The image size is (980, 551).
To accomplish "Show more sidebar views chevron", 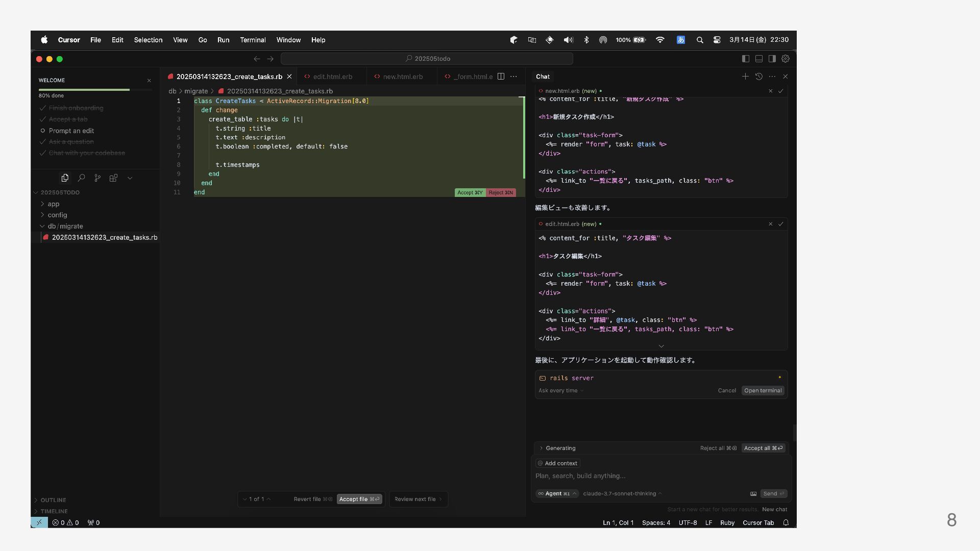I will [x=130, y=178].
